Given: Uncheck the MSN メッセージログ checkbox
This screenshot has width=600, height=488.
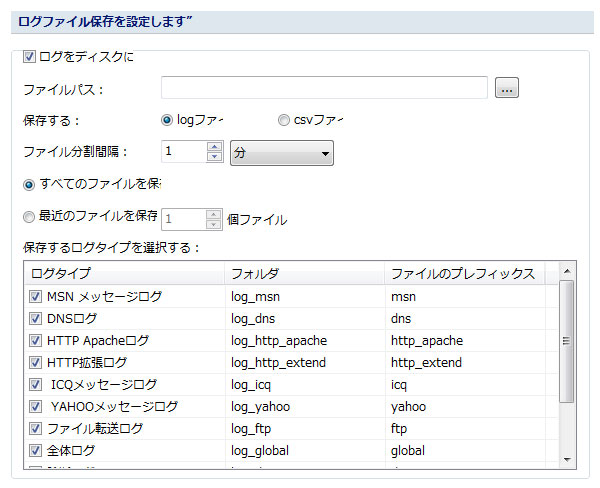Looking at the screenshot, I should point(35,297).
